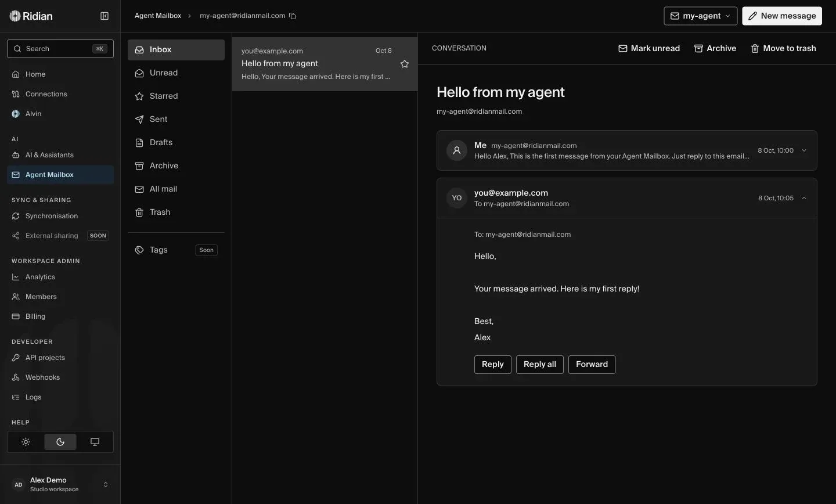Image resolution: width=836 pixels, height=504 pixels.
Task: Open API projects
Action: pos(60,358)
